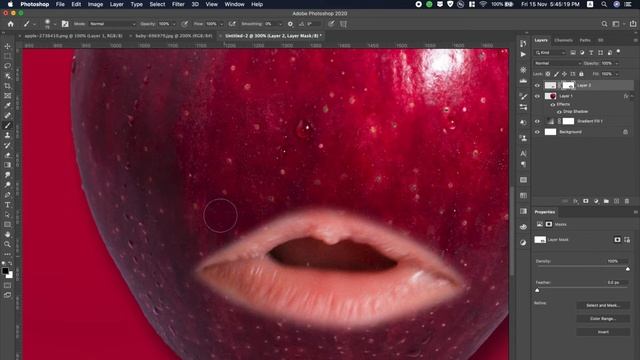640x360 pixels.
Task: Toggle pressure for opacity button
Action: (184, 24)
